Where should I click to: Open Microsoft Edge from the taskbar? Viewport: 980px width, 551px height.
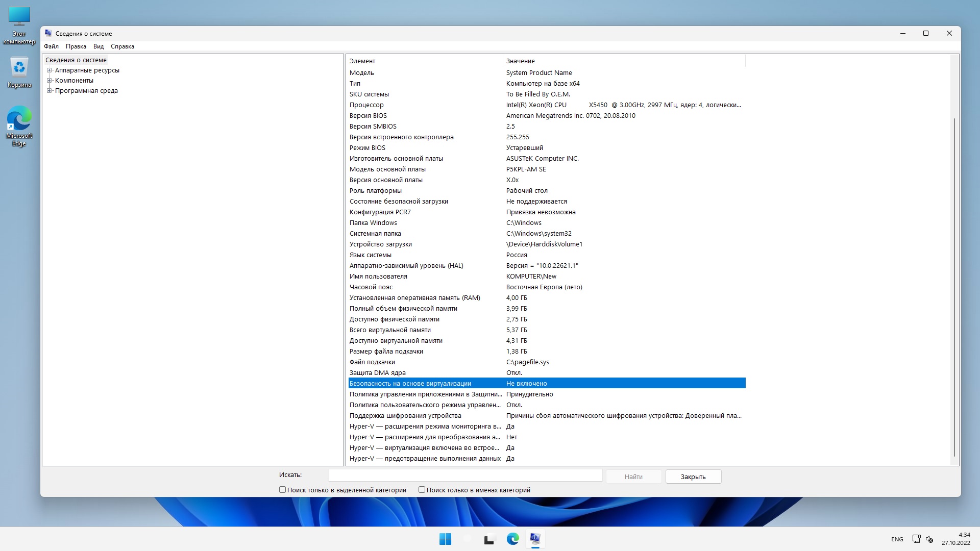tap(512, 539)
